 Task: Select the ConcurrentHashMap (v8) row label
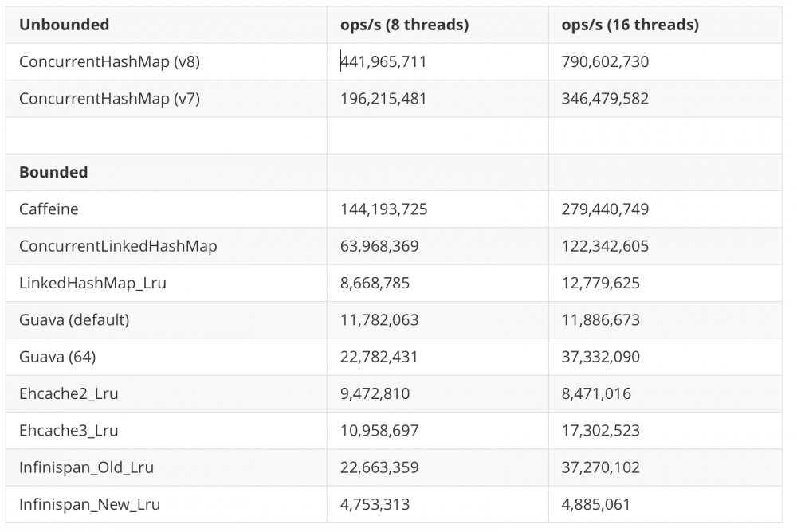click(109, 61)
